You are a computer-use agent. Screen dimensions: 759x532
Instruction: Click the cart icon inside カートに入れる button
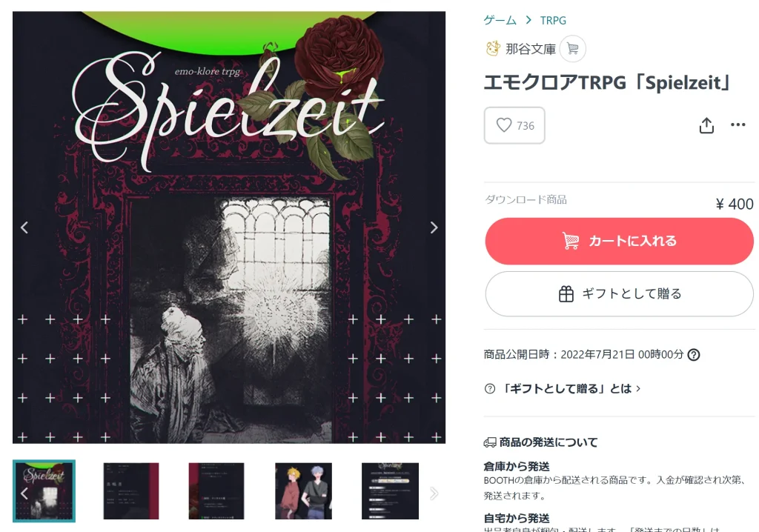click(x=571, y=241)
